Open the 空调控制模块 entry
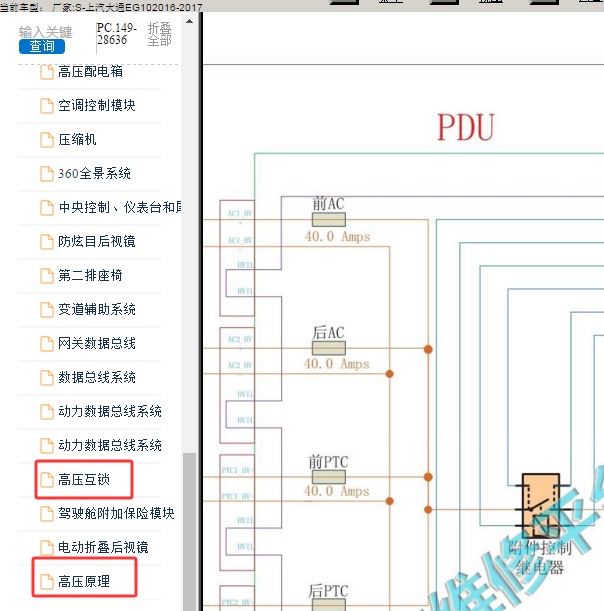Image resolution: width=604 pixels, height=611 pixels. [x=97, y=106]
